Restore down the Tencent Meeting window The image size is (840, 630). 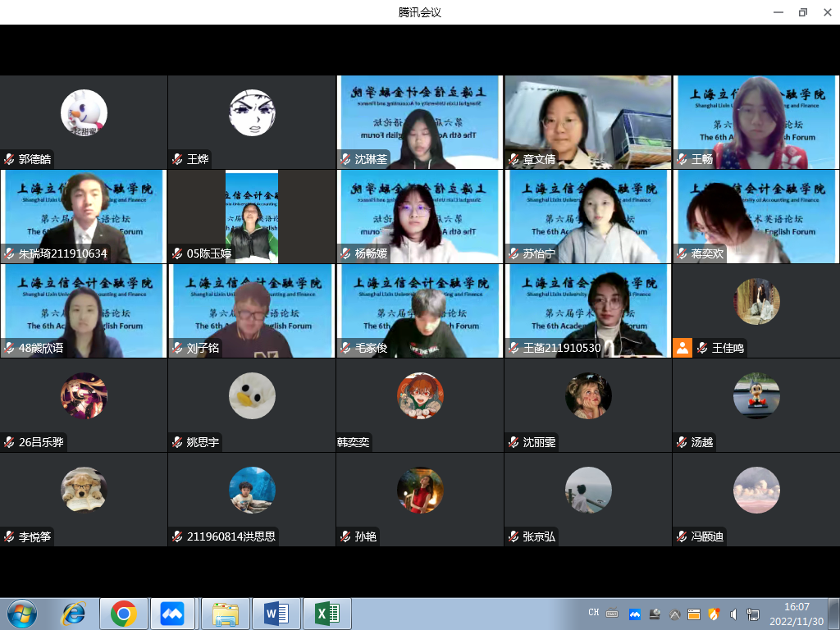pos(802,12)
